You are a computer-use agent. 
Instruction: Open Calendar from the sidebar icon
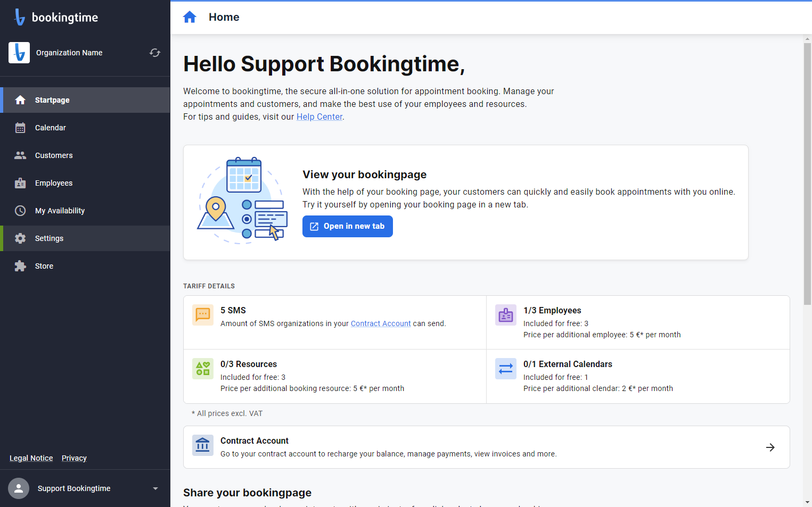[x=20, y=128]
